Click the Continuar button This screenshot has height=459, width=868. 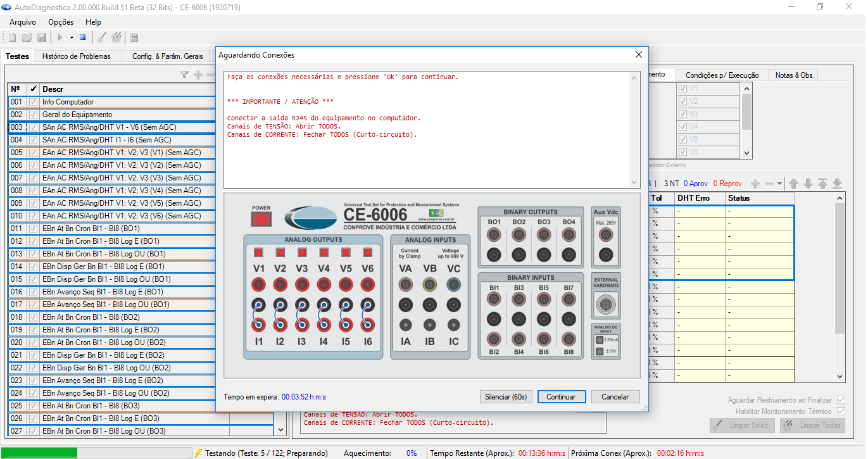point(561,397)
